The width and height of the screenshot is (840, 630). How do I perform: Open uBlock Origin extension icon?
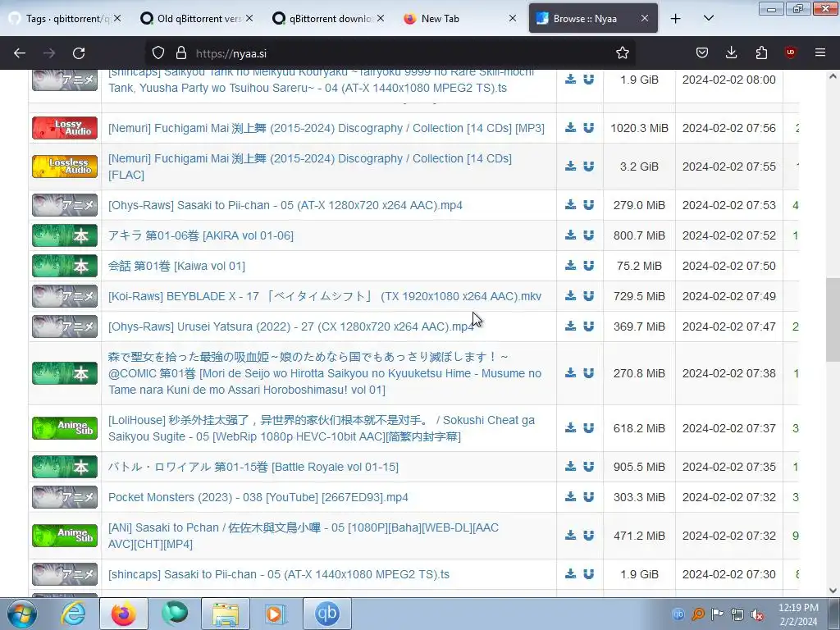pos(790,52)
